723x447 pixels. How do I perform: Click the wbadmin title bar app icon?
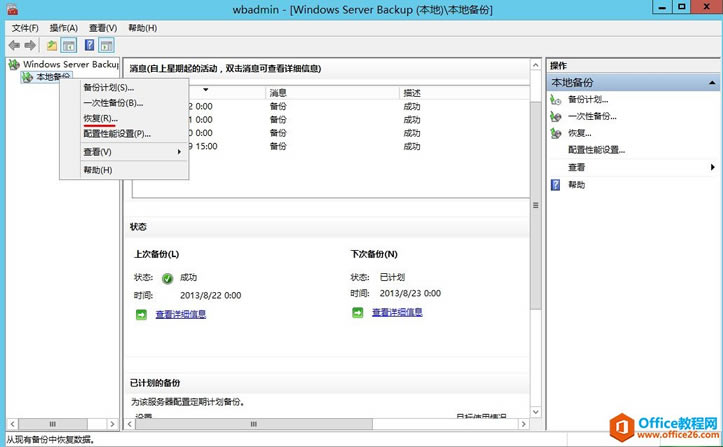coord(12,8)
